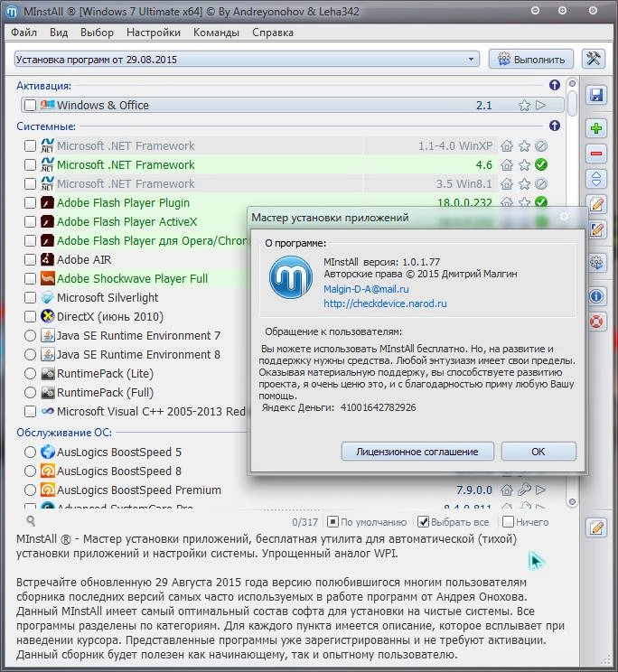Screen dimensions: 618x672
Task: Click the DirectX program icon
Action: coord(47,316)
